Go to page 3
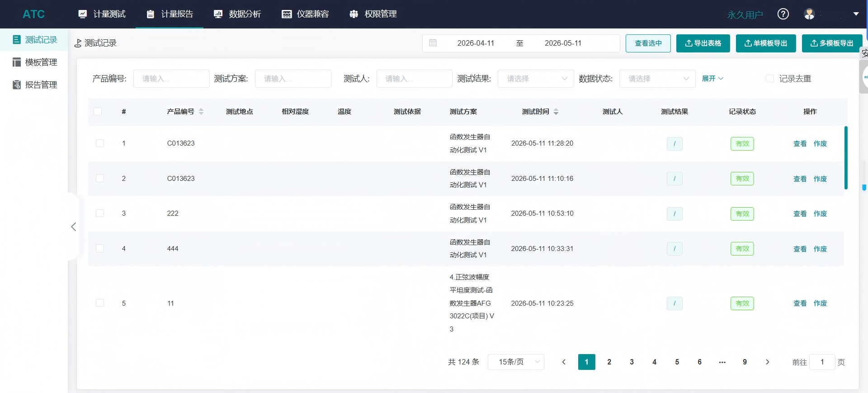The image size is (868, 393). [x=632, y=362]
